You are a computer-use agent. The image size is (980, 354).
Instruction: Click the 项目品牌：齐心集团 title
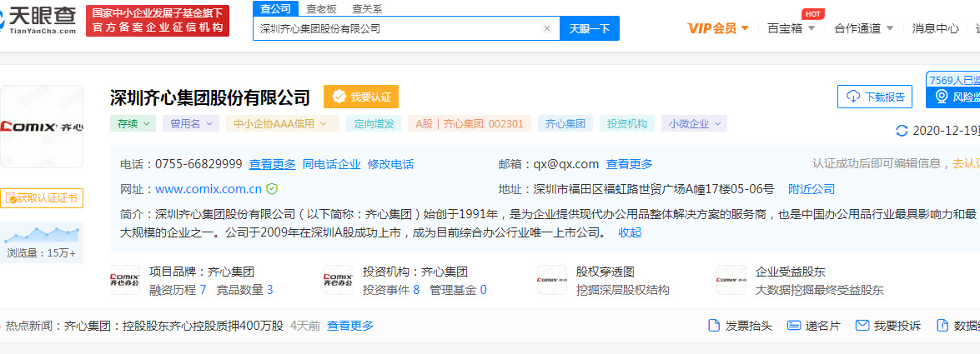tap(202, 272)
